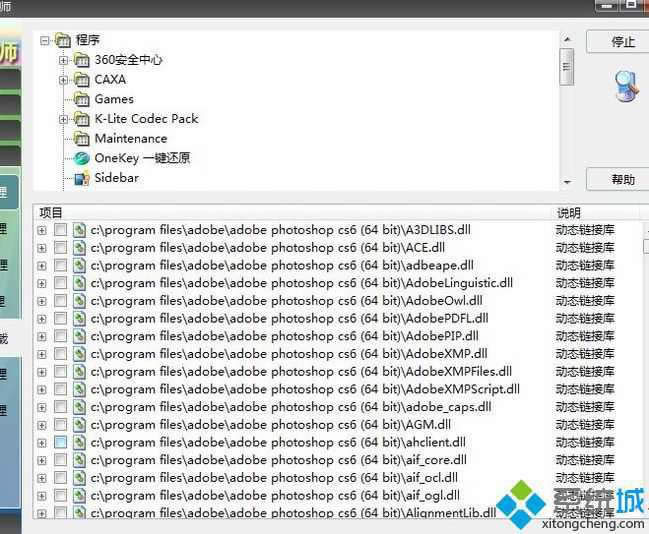Image resolution: width=649 pixels, height=534 pixels.
Task: Click the 帮助 button
Action: pyautogui.click(x=618, y=179)
